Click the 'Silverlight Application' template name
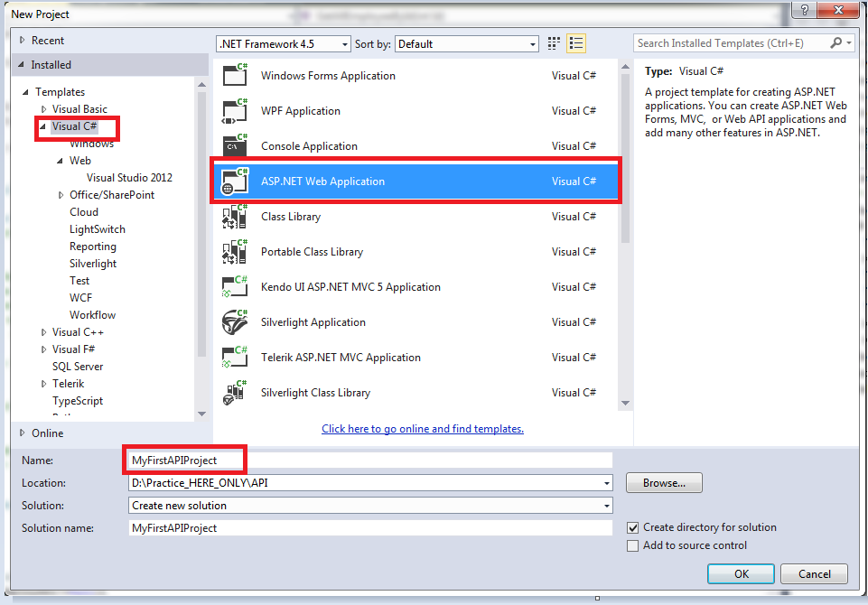 (x=313, y=322)
